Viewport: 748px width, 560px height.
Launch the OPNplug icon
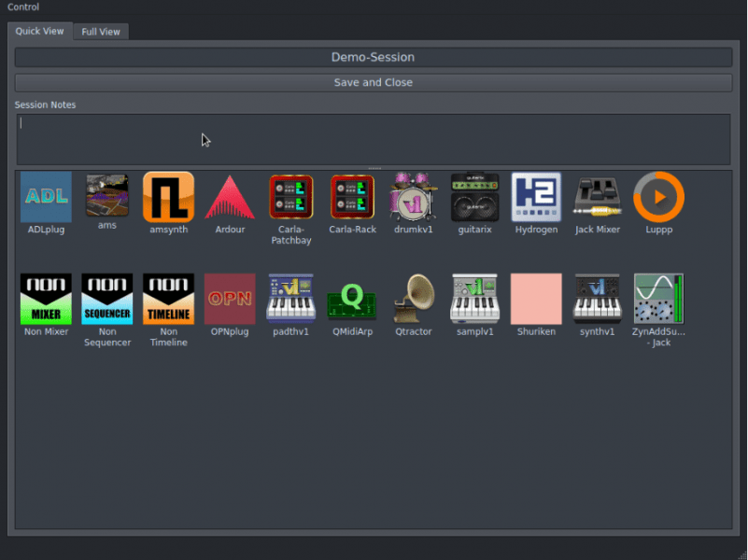(230, 299)
